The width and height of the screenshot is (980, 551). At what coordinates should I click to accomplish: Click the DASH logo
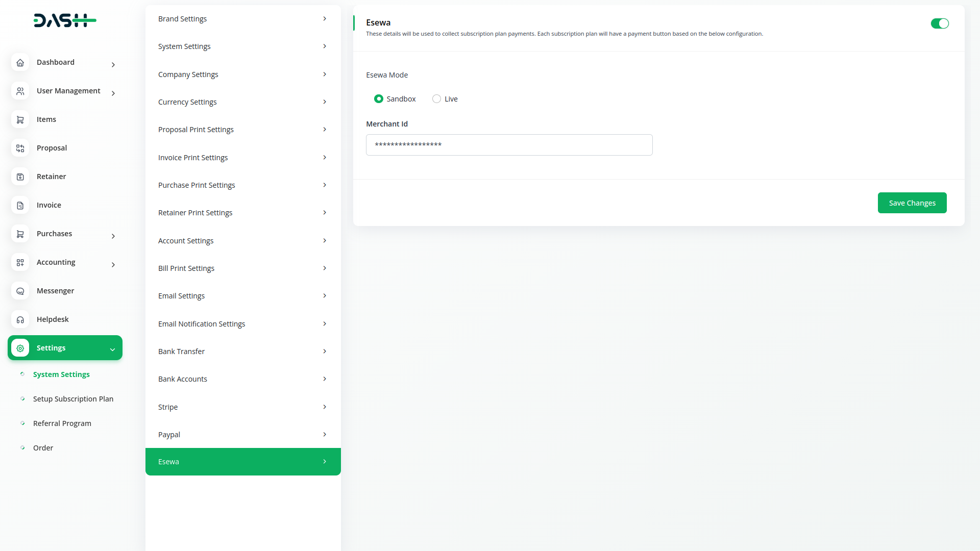click(65, 20)
